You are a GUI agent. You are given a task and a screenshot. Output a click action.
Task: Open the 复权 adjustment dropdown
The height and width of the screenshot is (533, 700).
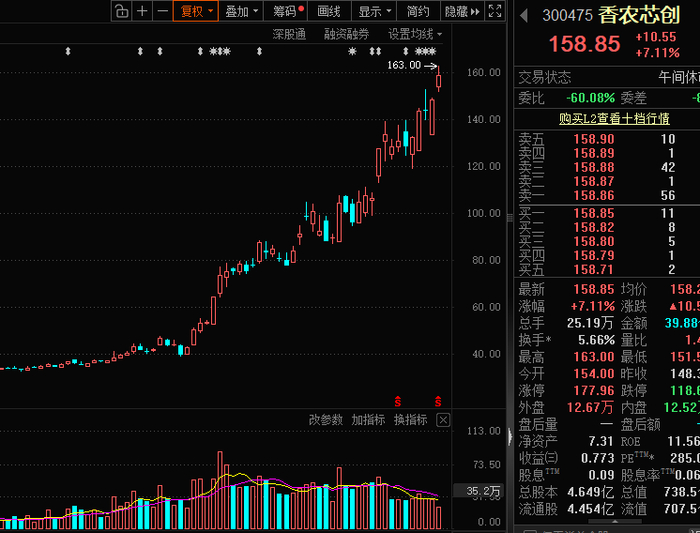[196, 11]
